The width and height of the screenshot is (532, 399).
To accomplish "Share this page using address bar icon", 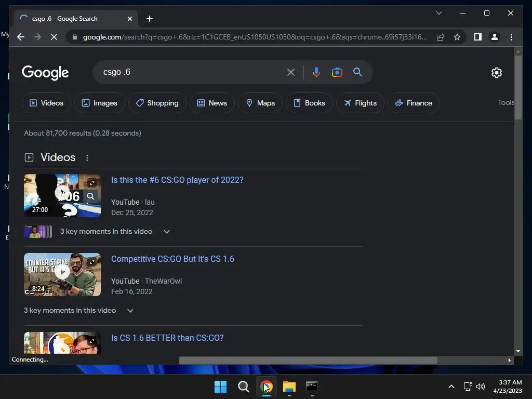I will tap(441, 37).
